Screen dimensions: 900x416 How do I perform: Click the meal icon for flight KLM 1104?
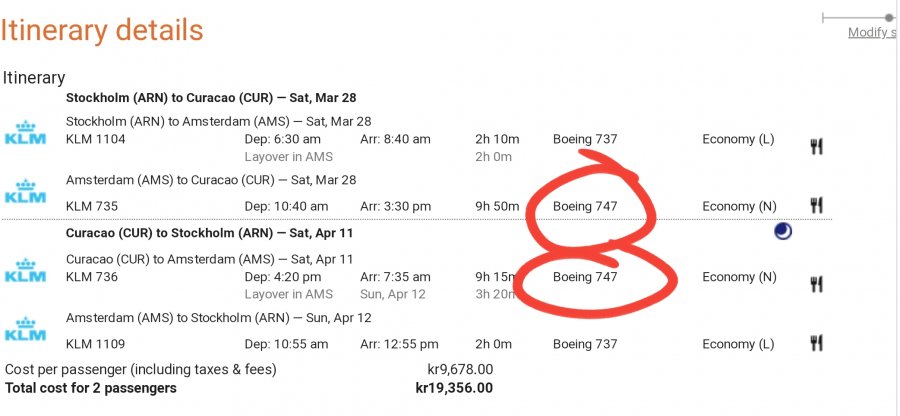click(x=816, y=146)
